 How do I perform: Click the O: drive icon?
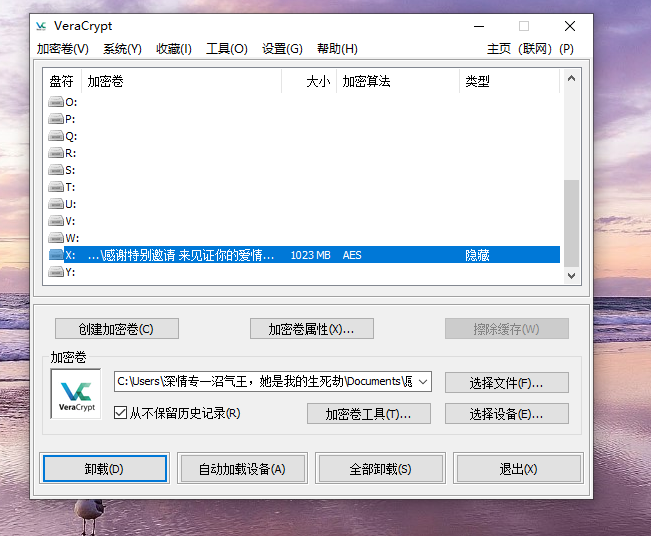click(x=56, y=102)
